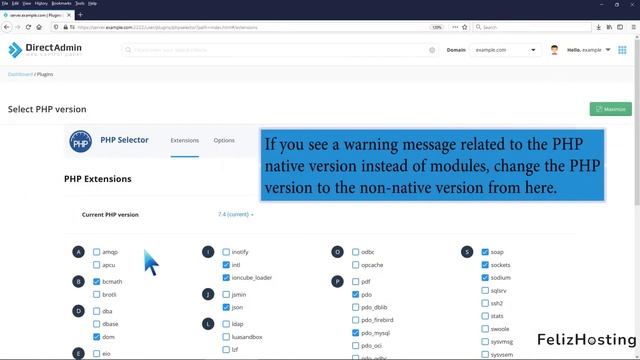Check the sqlsrv extension
640x360 pixels.
pyautogui.click(x=485, y=291)
